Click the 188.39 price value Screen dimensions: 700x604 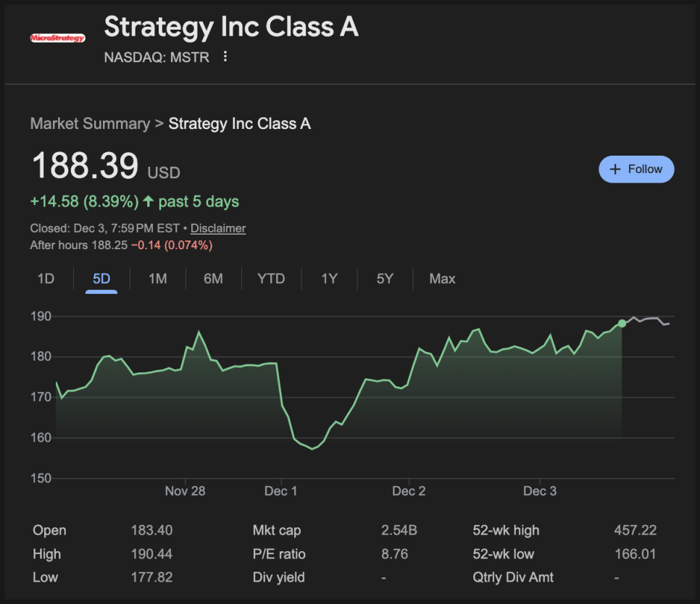pyautogui.click(x=85, y=166)
